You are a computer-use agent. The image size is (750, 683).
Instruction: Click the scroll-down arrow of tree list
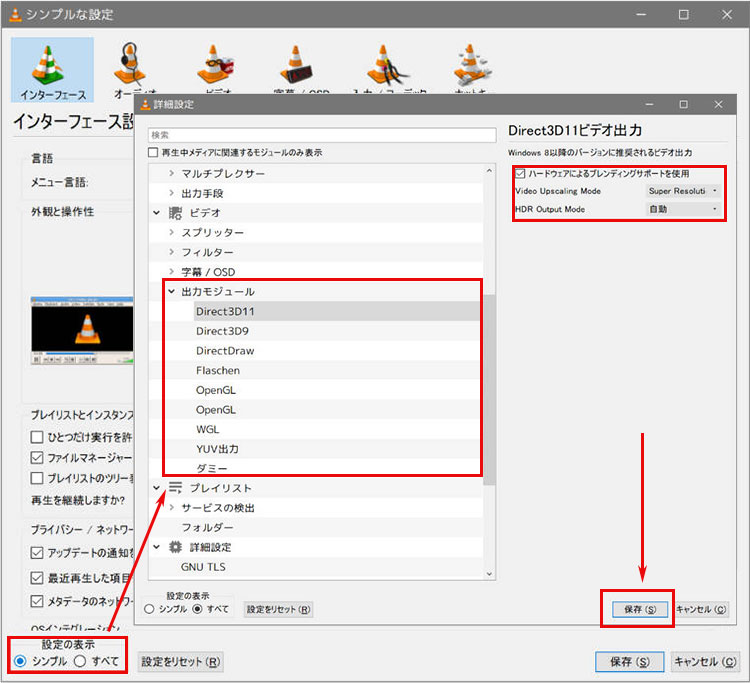[x=489, y=573]
